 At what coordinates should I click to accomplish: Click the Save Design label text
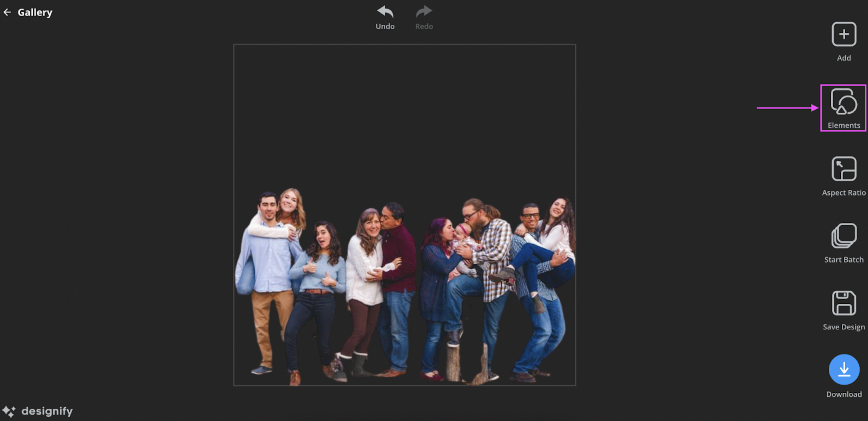click(x=844, y=327)
